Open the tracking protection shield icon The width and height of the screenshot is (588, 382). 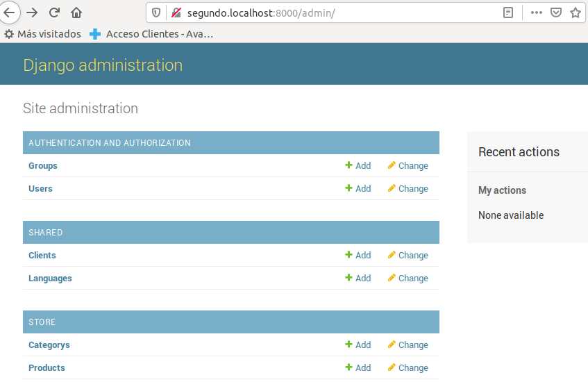point(156,13)
